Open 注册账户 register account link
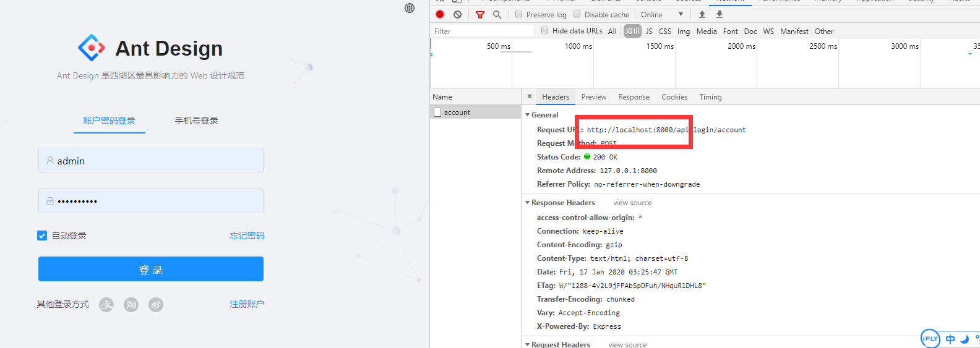This screenshot has width=980, height=348. tap(247, 304)
